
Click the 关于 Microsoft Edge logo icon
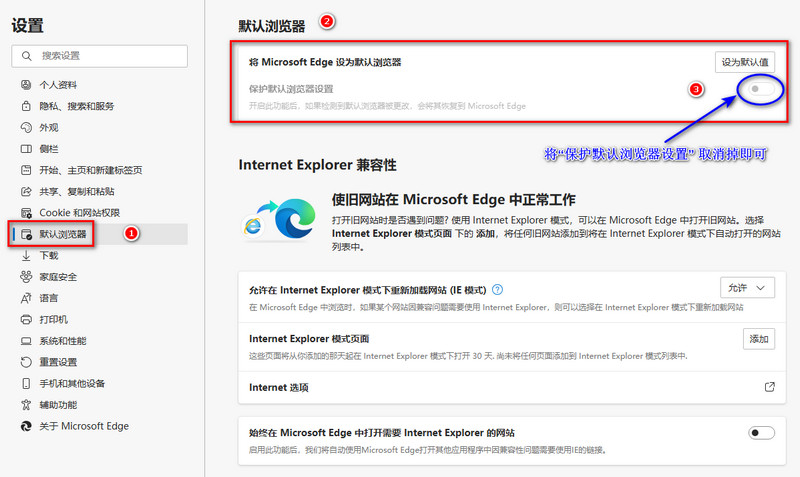click(x=26, y=426)
